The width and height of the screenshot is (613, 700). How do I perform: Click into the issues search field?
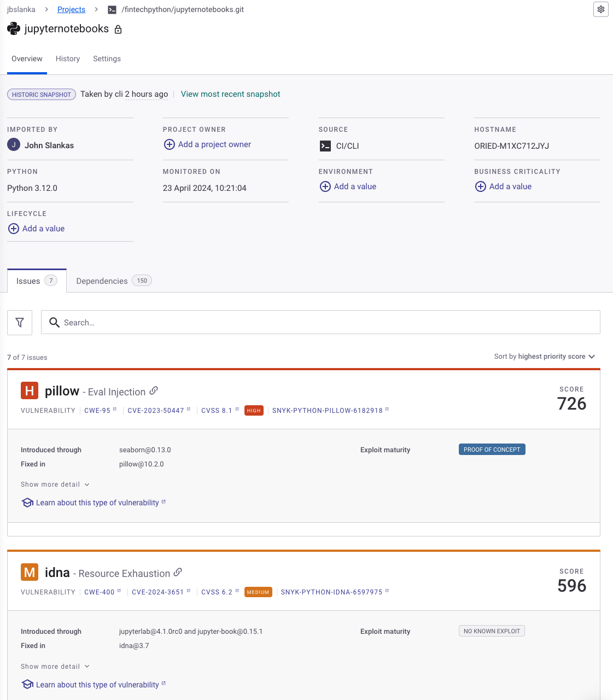219,322
